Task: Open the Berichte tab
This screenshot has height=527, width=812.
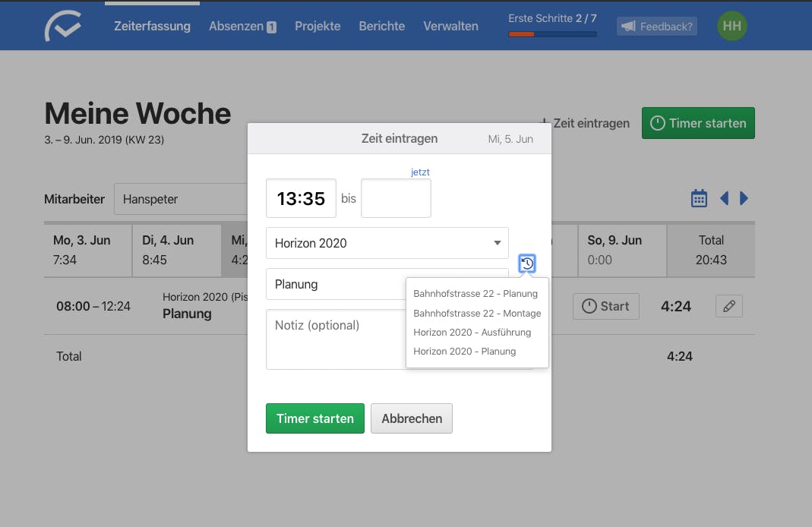Action: pos(381,26)
